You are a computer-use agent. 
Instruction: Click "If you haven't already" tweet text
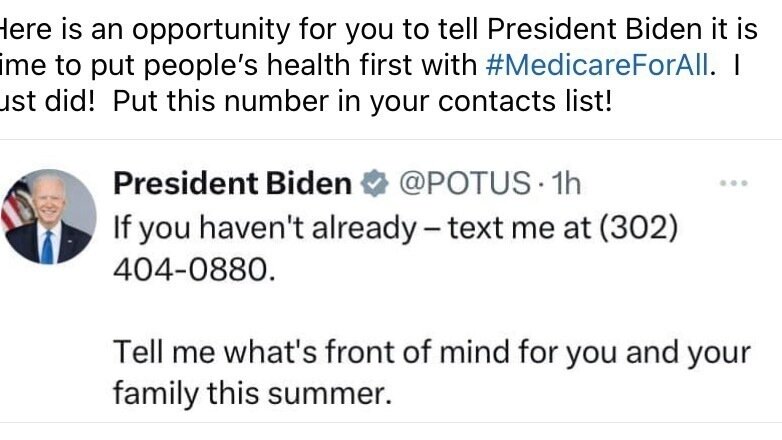point(264,228)
